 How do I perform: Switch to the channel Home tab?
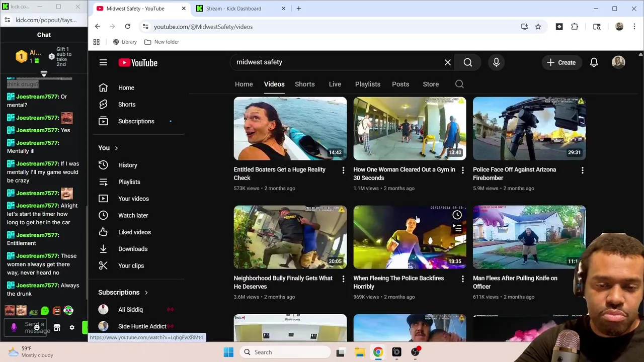[244, 84]
